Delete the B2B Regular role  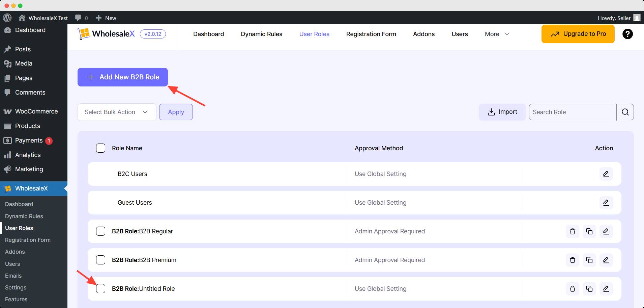point(573,231)
